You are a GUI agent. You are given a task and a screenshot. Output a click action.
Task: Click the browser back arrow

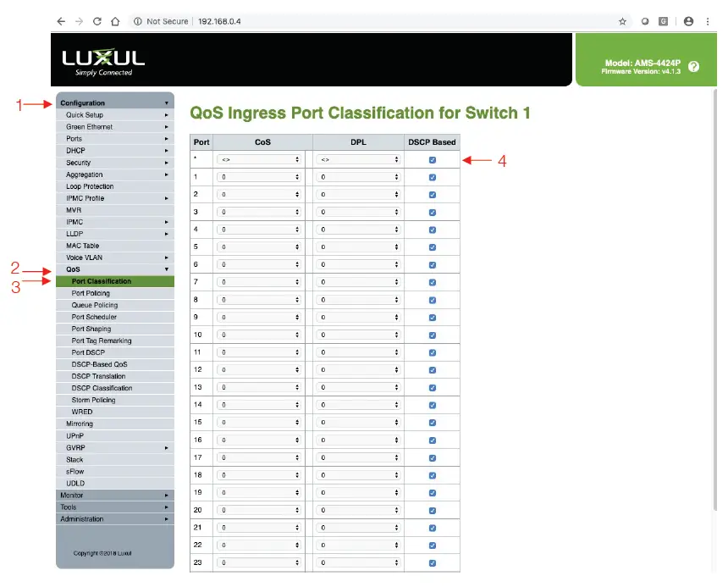59,21
